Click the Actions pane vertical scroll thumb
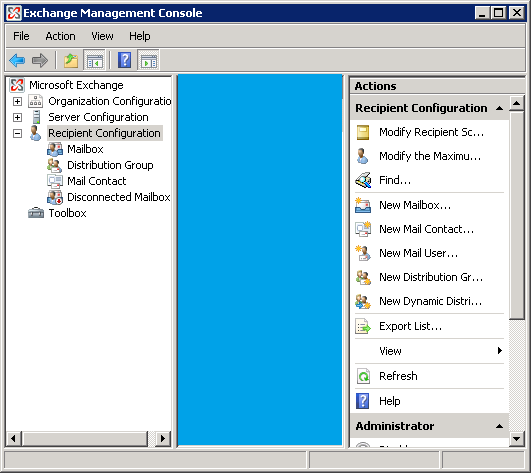The image size is (531, 473). point(516,215)
